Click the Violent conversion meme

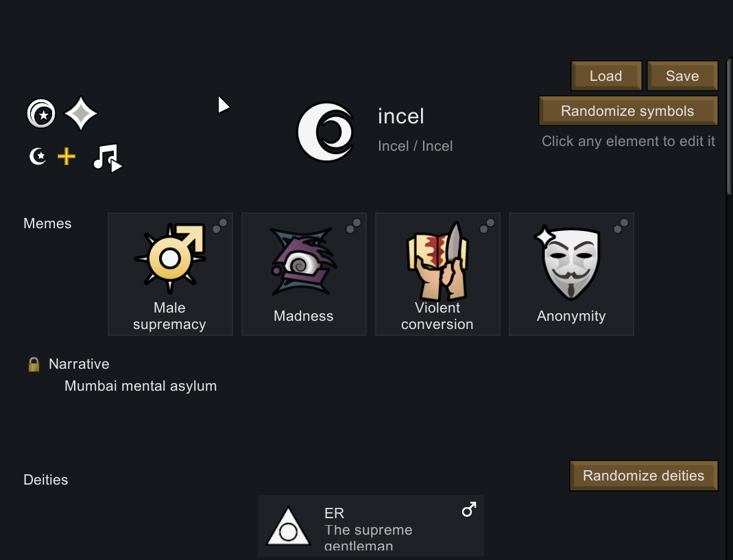(x=437, y=274)
